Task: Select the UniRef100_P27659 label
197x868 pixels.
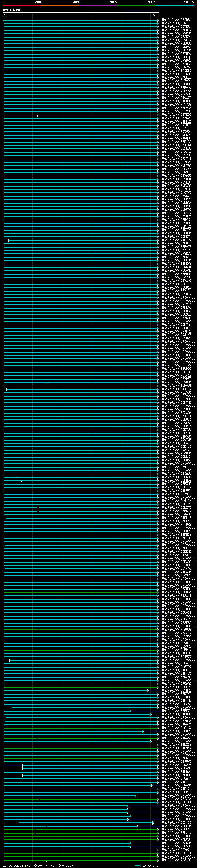Action: [177, 318]
